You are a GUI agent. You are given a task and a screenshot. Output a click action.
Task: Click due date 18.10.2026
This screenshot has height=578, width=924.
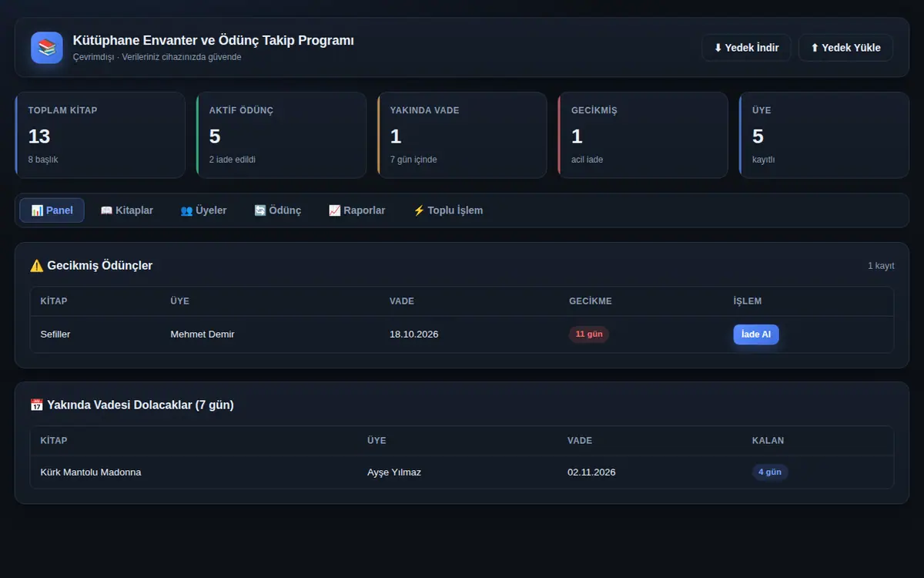point(414,334)
